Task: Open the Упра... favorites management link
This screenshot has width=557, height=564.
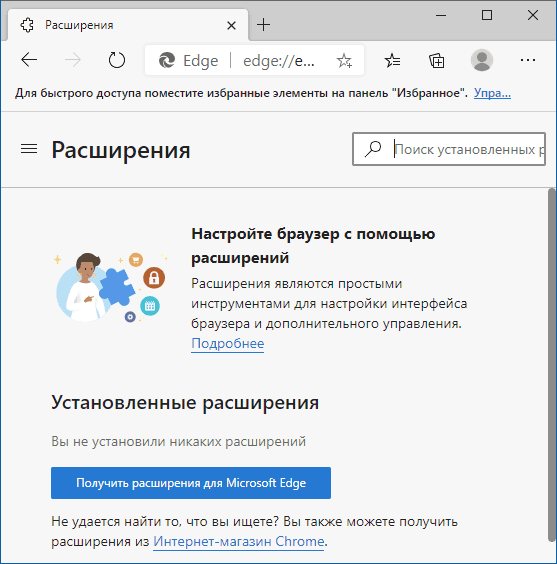Action: pyautogui.click(x=492, y=93)
